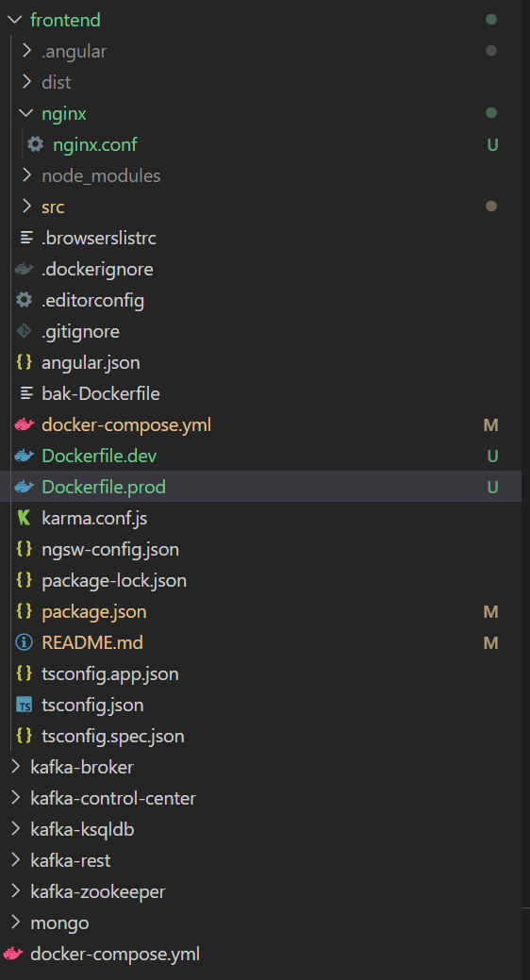Screen dimensions: 530x980
Task: Click the green Karma icon beside karma.conf.js
Action: click(x=24, y=518)
